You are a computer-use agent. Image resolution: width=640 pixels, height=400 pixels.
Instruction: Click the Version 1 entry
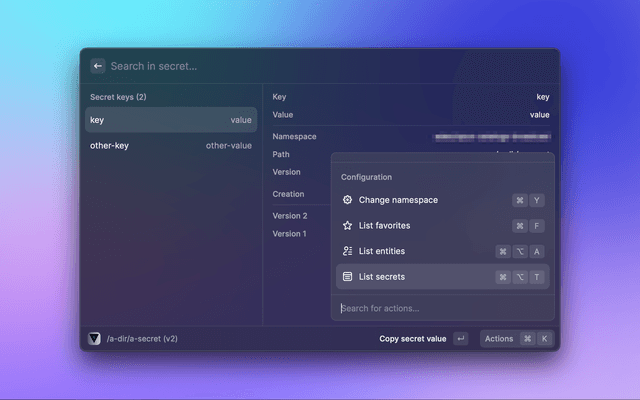tap(290, 234)
